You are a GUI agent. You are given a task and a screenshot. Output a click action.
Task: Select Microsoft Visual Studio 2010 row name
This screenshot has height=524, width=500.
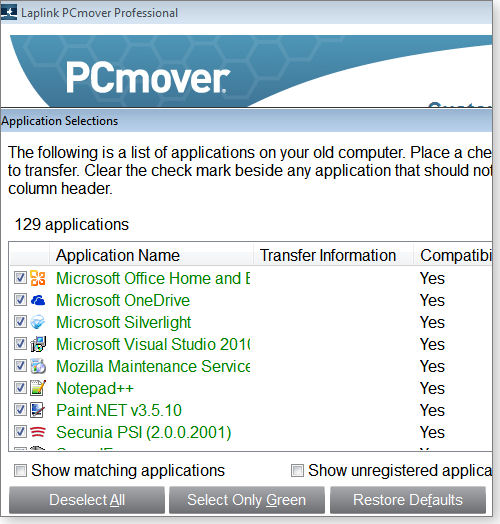coord(153,344)
